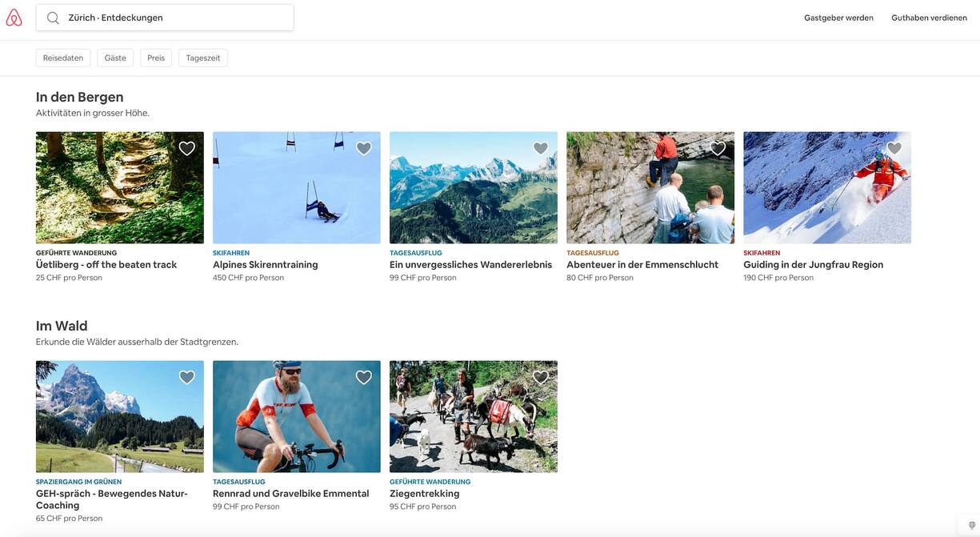Favorite the Rennrad und Gravelbike card
The height and width of the screenshot is (537, 980).
pos(363,378)
